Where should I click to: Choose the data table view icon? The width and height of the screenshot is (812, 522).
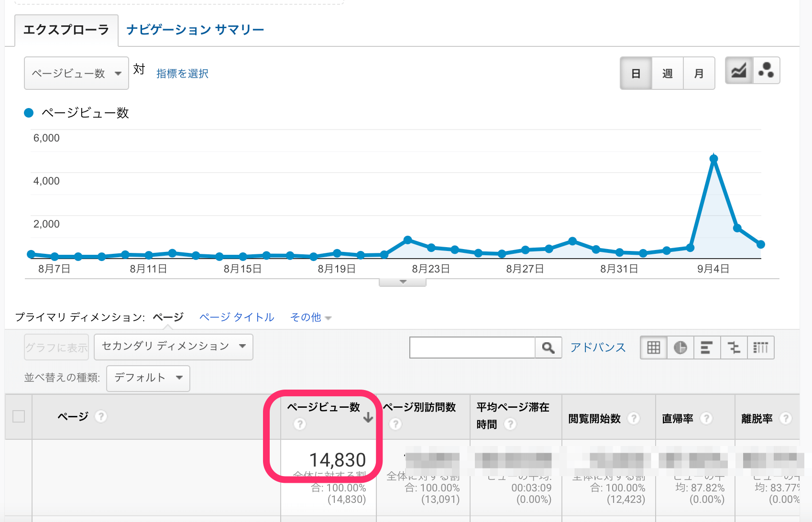(x=653, y=348)
